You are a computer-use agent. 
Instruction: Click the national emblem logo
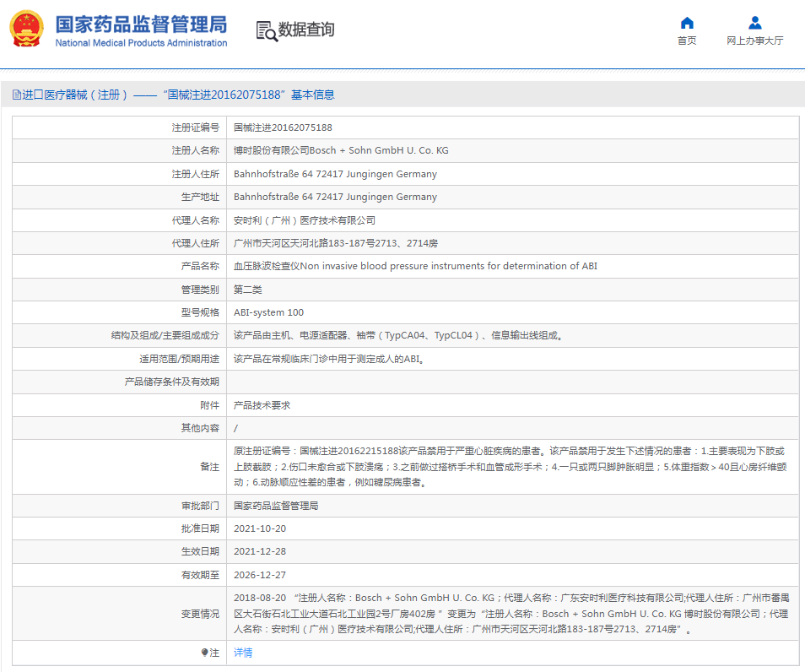point(26,30)
